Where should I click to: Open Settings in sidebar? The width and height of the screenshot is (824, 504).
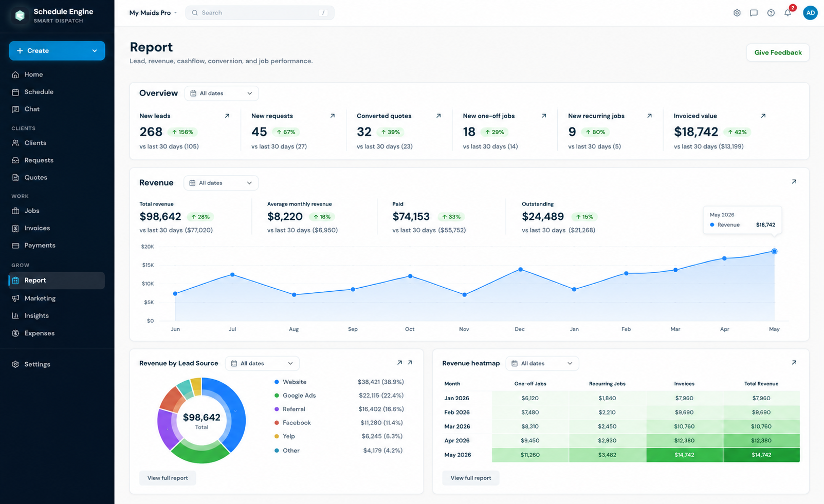point(57,364)
